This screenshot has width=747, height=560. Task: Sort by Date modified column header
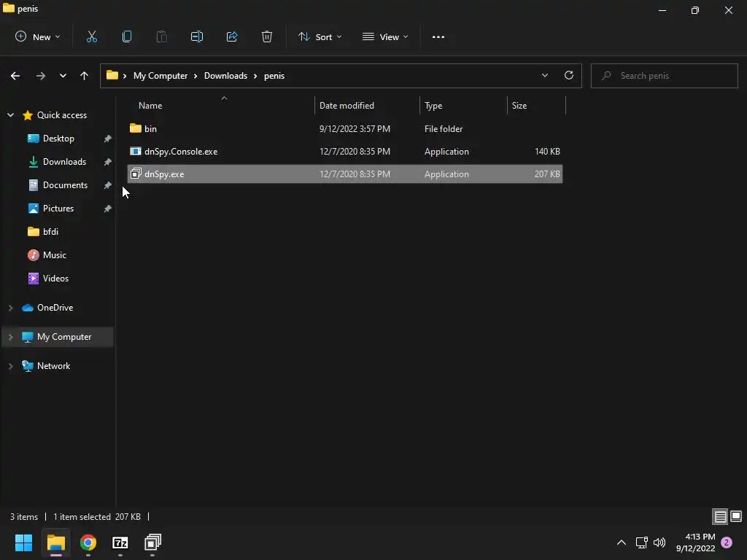click(367, 105)
